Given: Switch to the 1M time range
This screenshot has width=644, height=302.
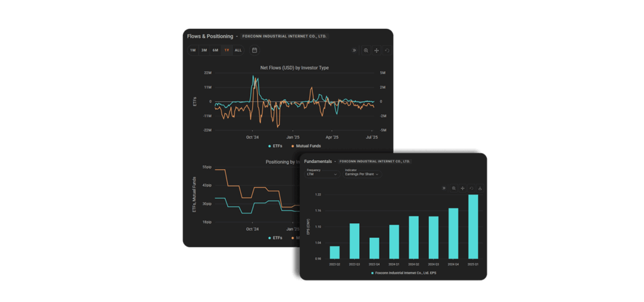Looking at the screenshot, I should pyautogui.click(x=193, y=50).
